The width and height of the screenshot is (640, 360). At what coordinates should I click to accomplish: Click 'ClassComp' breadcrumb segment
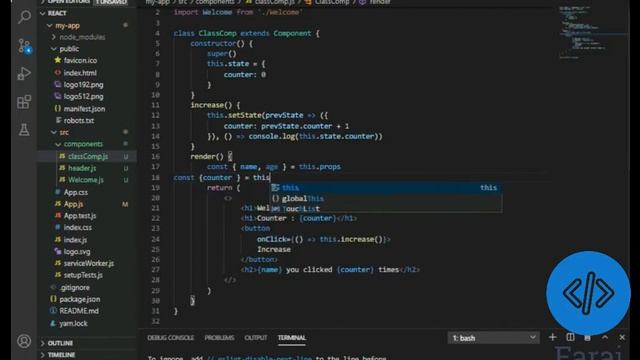coord(332,2)
